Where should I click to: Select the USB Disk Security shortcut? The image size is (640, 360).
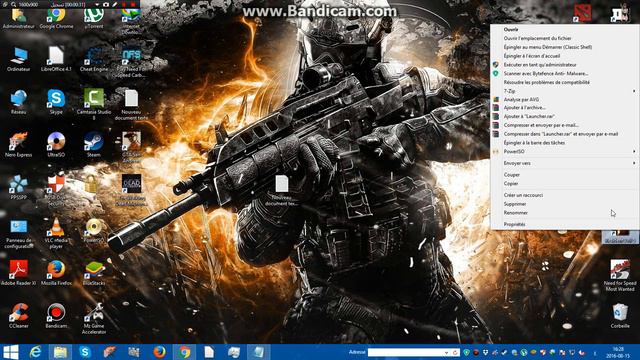click(56, 190)
